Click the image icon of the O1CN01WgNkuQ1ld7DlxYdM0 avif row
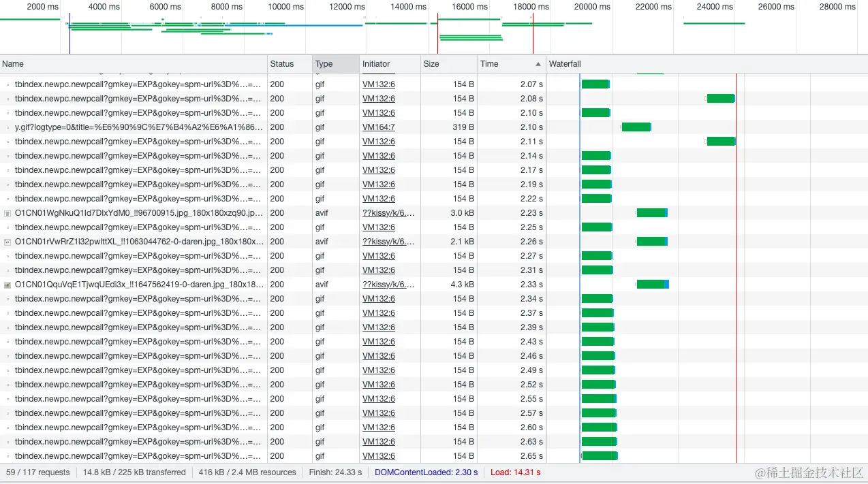Viewport: 868px width, 484px height. pyautogui.click(x=7, y=213)
